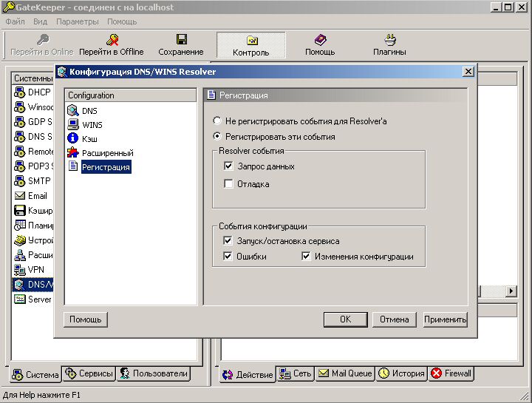
Task: Toggle Изменения конфигурации checkbox
Action: [306, 257]
